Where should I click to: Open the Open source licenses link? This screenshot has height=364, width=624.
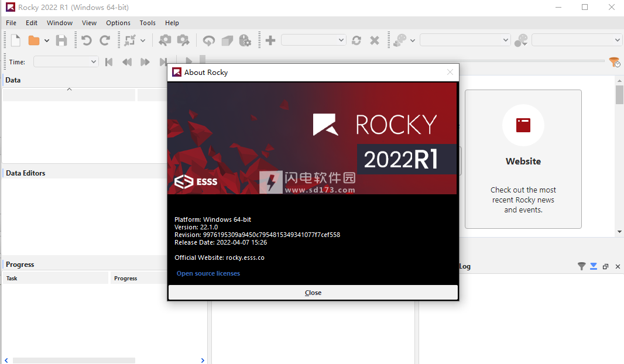[x=208, y=273]
